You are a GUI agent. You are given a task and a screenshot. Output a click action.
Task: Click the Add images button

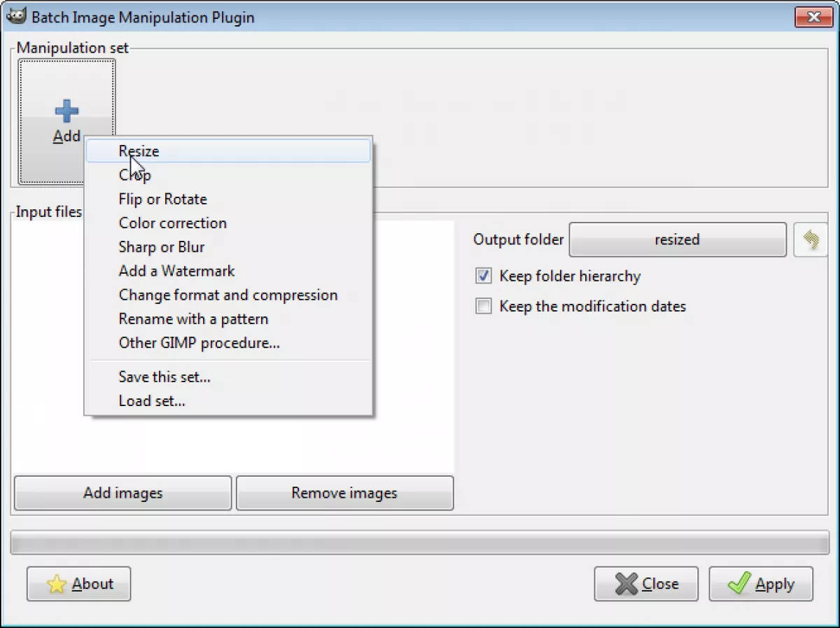pos(123,493)
